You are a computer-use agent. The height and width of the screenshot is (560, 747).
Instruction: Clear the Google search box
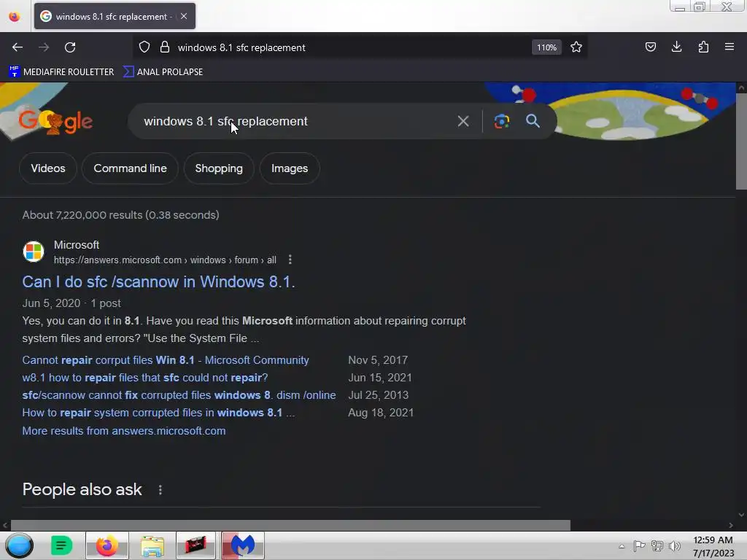[x=463, y=122]
